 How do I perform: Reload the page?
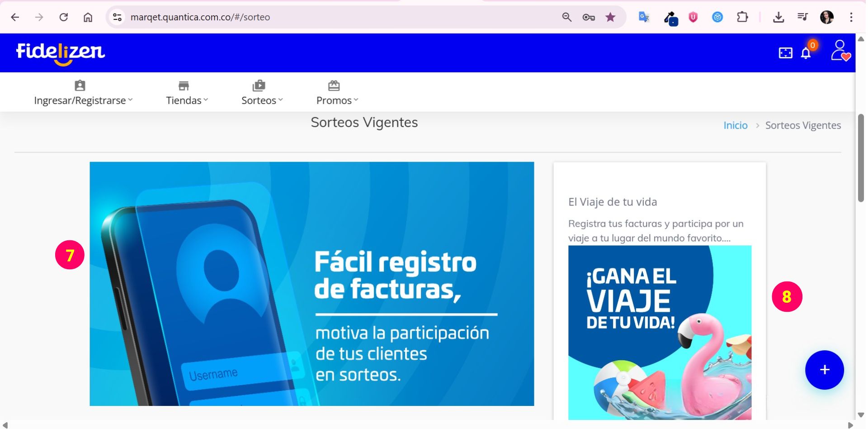click(x=64, y=17)
